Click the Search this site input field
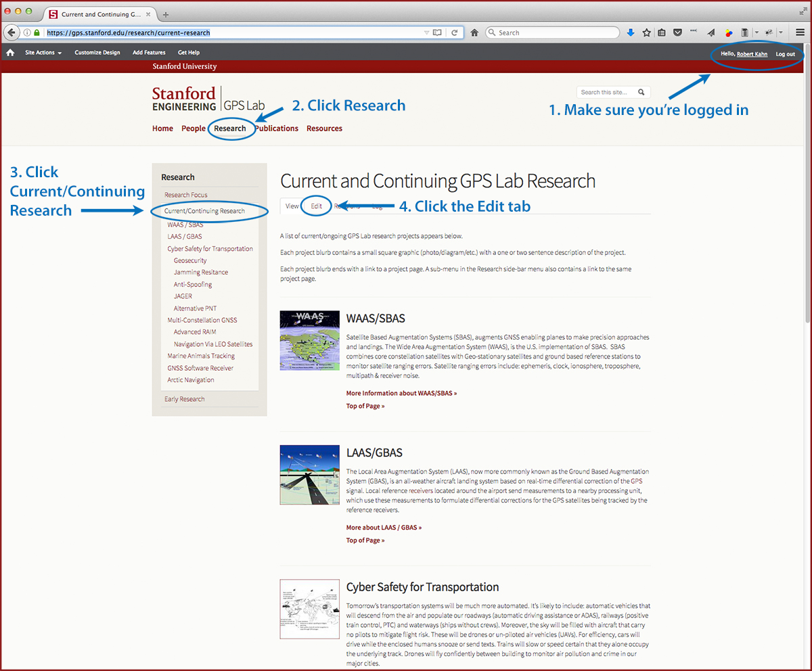The image size is (812, 671). click(x=606, y=92)
